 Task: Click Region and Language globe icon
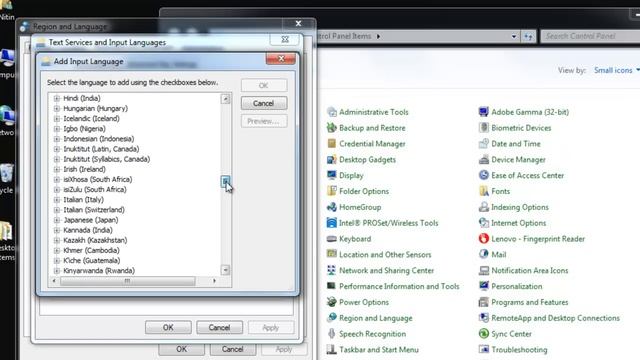coord(331,318)
